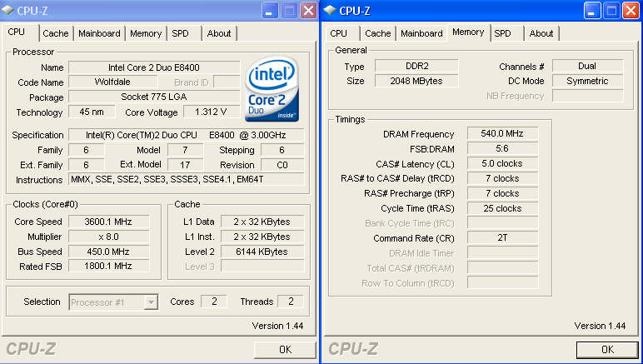Open Cache tab in right window
The height and width of the screenshot is (364, 643).
pos(378,33)
